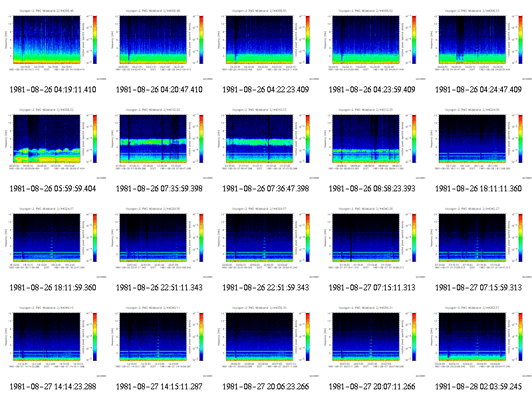Click the caption 1981-08-27 14:15:11.287
The width and height of the screenshot is (532, 396).
point(159,387)
